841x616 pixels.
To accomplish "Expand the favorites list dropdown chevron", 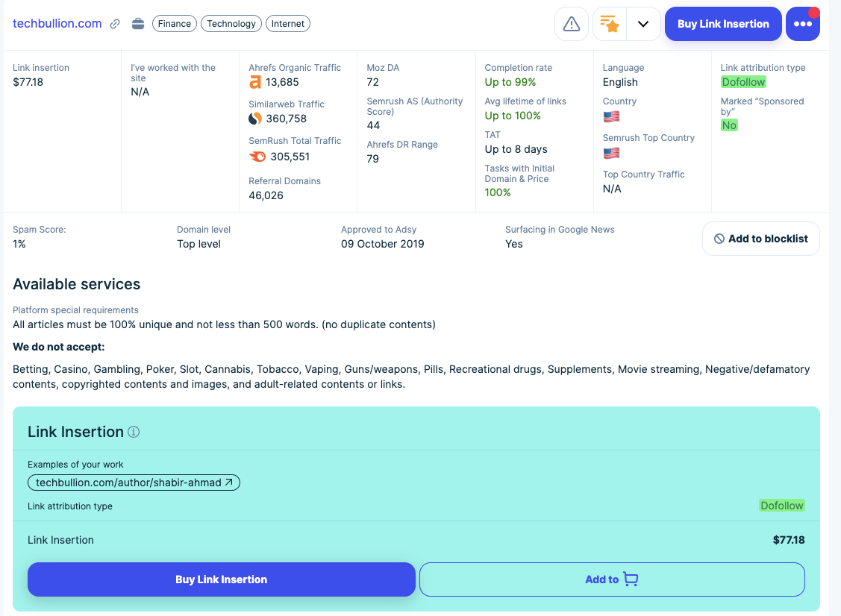I will (x=643, y=24).
